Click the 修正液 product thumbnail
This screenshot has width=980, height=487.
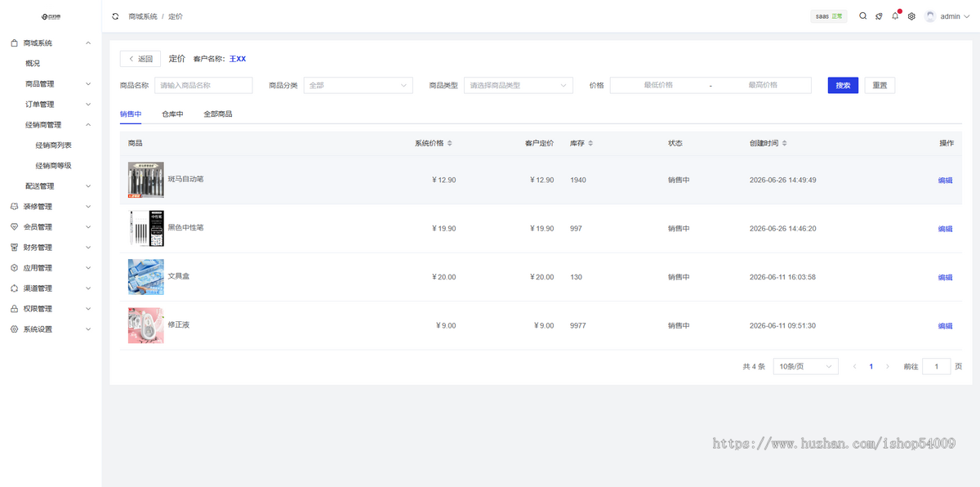(x=146, y=325)
